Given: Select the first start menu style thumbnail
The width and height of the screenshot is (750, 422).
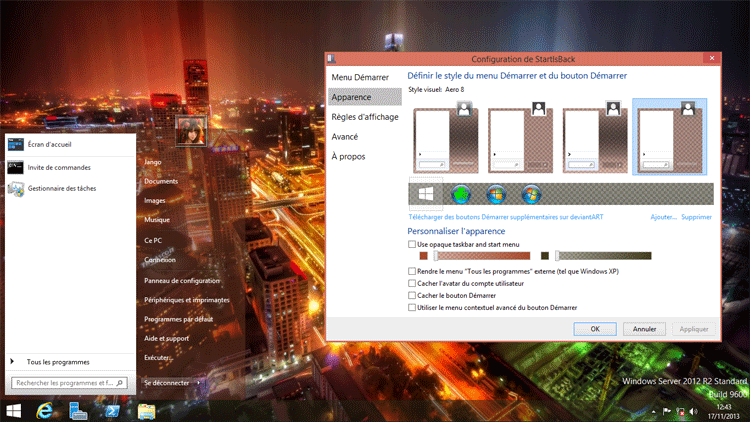Looking at the screenshot, I should 446,137.
